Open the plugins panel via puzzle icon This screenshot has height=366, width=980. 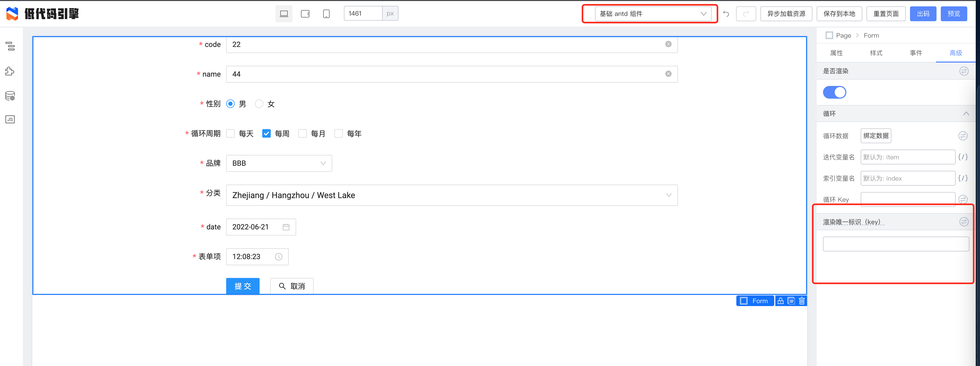pos(10,71)
